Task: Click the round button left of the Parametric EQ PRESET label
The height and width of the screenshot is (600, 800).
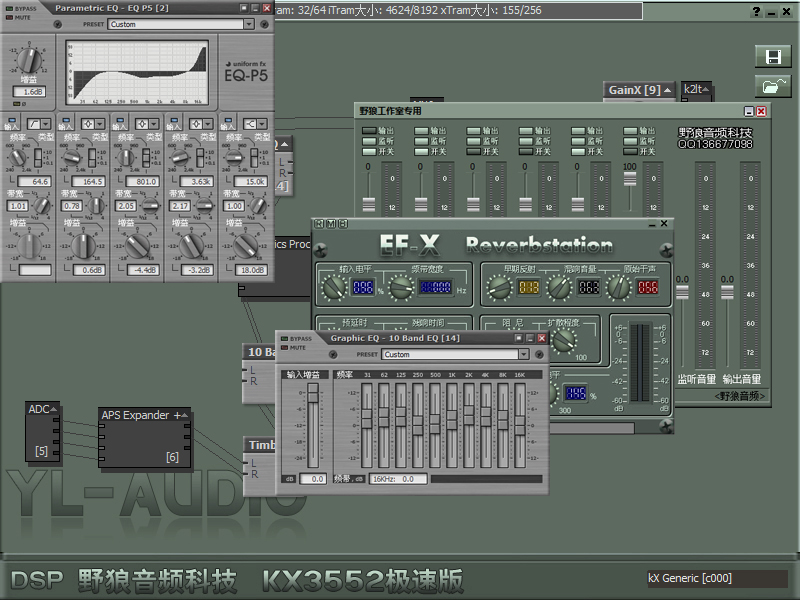Action: pyautogui.click(x=58, y=24)
